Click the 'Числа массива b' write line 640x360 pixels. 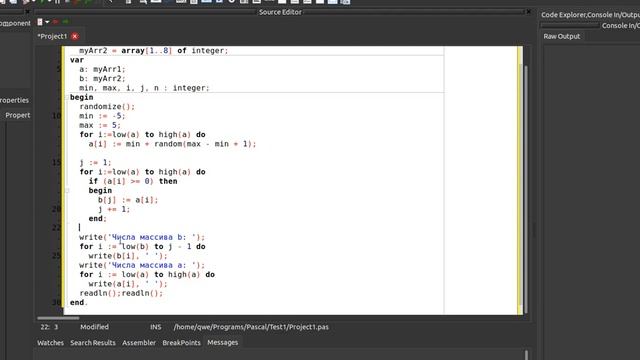tap(142, 237)
